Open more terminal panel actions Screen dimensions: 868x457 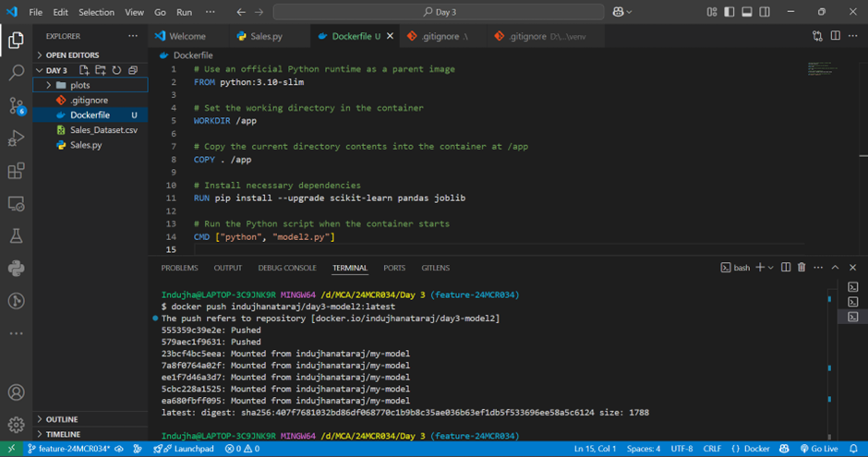(818, 267)
